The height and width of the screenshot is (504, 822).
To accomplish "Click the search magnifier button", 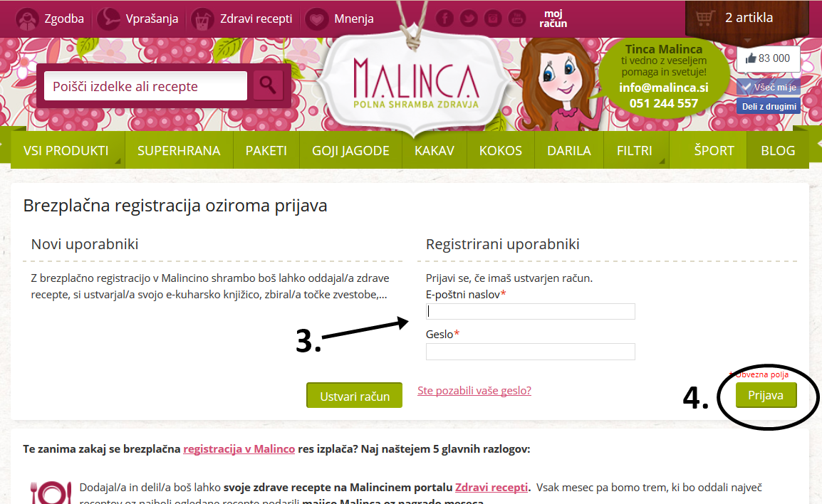I will pyautogui.click(x=268, y=85).
